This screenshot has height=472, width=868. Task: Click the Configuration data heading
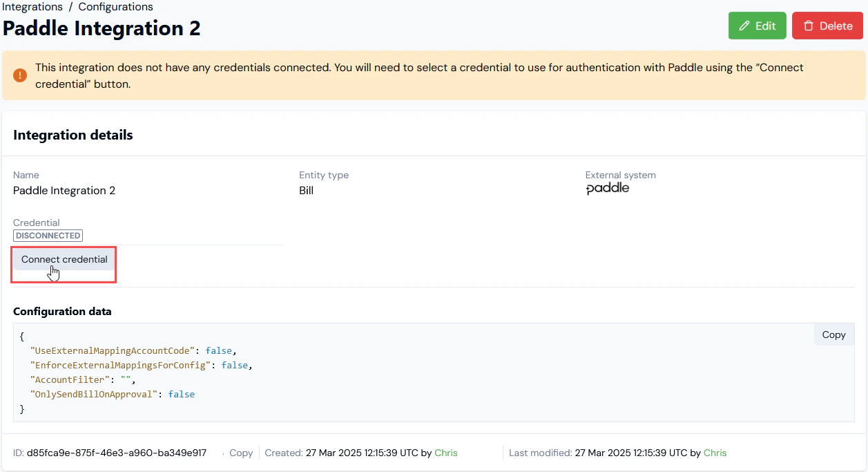tap(62, 311)
